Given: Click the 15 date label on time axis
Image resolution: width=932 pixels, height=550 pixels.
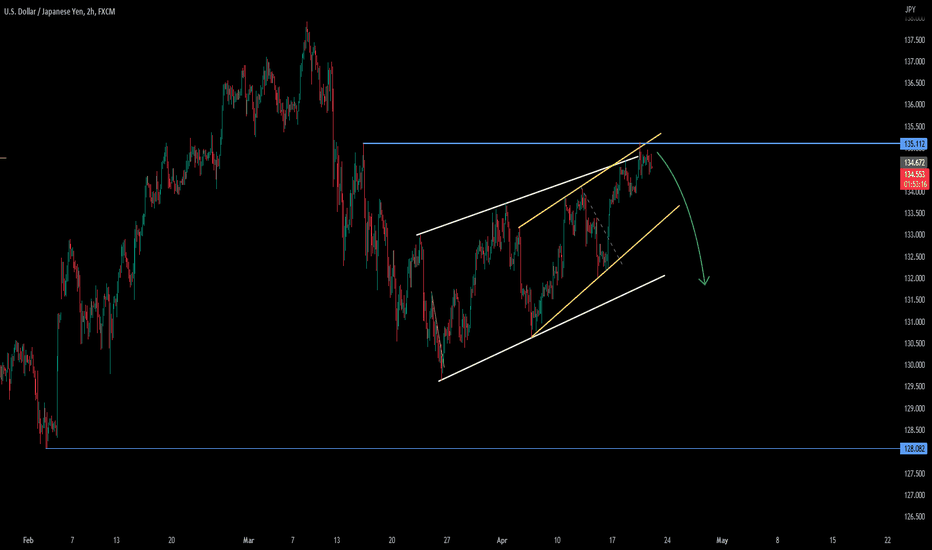Looking at the screenshot, I should pyautogui.click(x=833, y=540).
